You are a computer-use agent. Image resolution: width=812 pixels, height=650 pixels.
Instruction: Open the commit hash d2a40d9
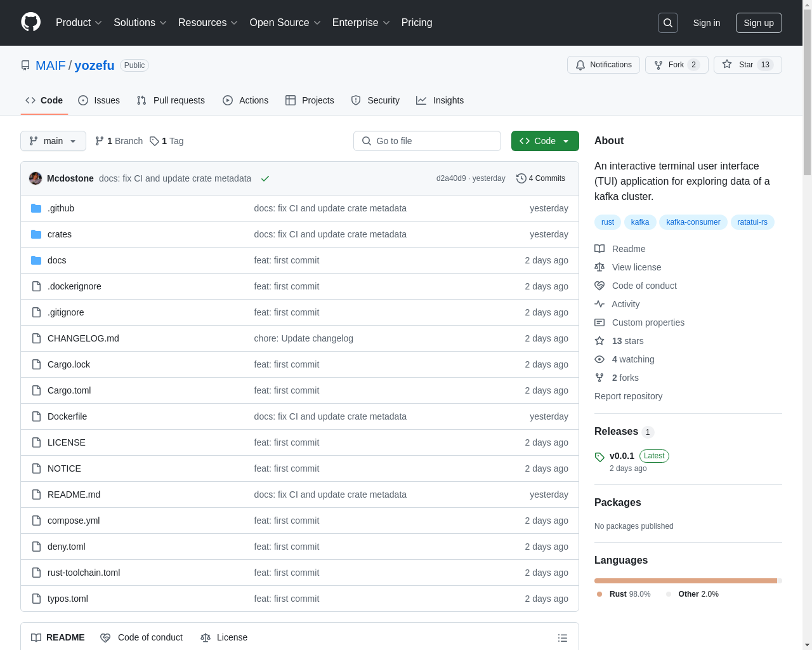click(x=451, y=178)
